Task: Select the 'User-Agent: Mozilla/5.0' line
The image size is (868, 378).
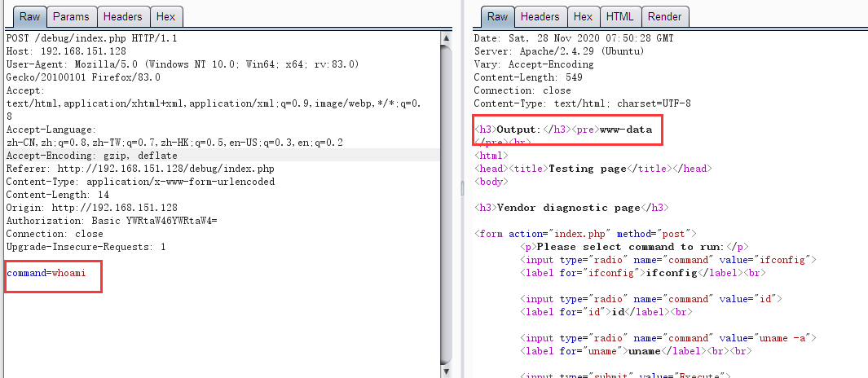Action: [183, 64]
